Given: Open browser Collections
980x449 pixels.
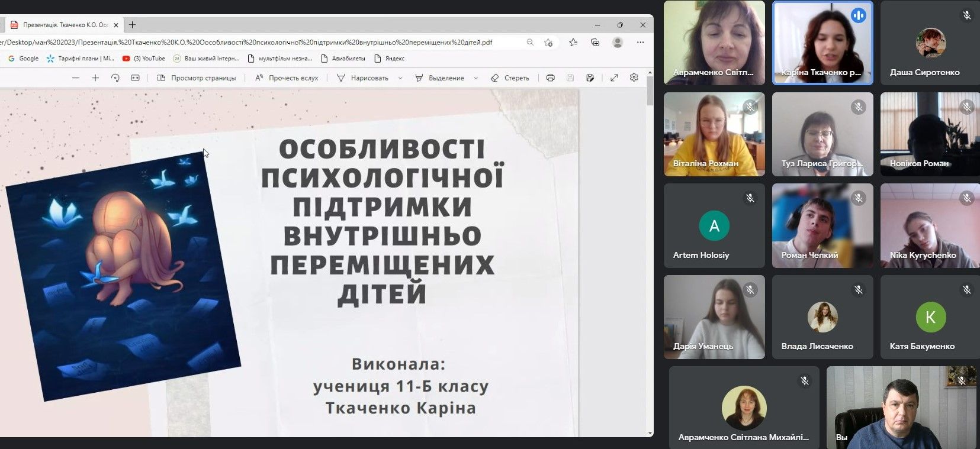Looking at the screenshot, I should coord(595,42).
